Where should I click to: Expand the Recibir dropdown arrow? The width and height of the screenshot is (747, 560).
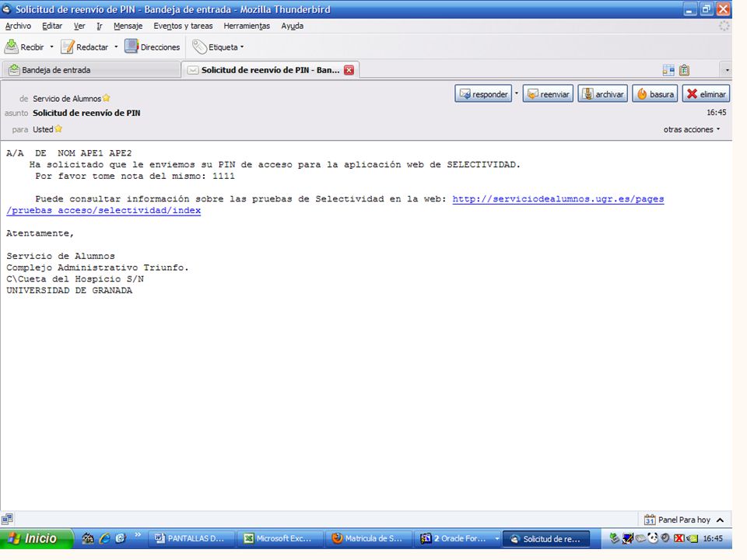(x=51, y=47)
